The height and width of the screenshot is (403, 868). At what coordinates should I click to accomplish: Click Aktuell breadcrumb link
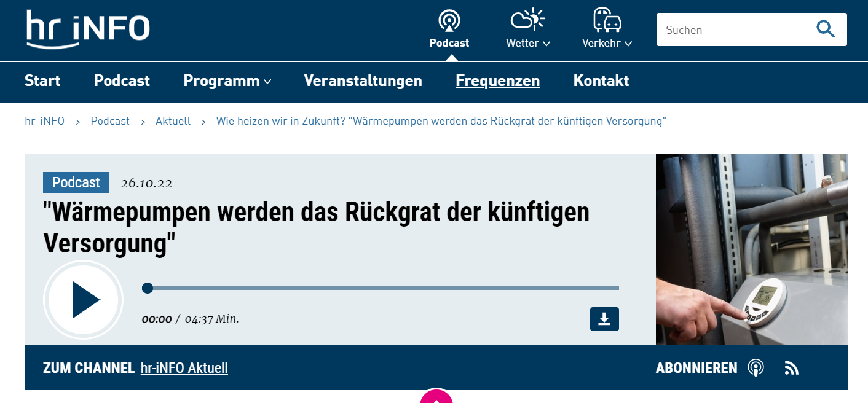pos(173,121)
